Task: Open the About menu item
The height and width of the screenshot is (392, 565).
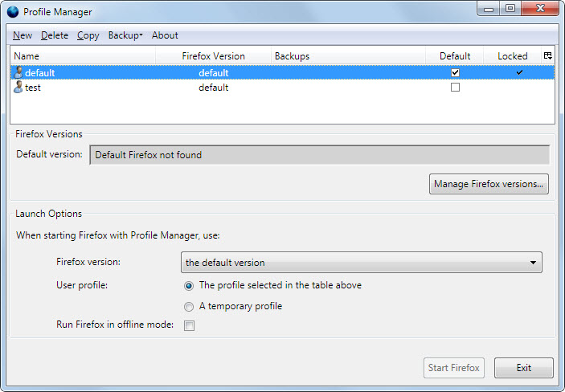Action: [x=165, y=35]
